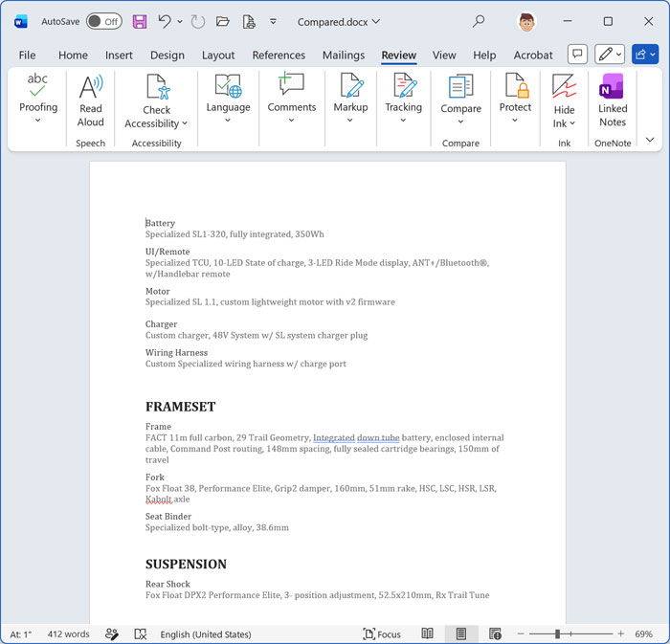Start Read Aloud
This screenshot has width=670, height=644.
point(91,100)
